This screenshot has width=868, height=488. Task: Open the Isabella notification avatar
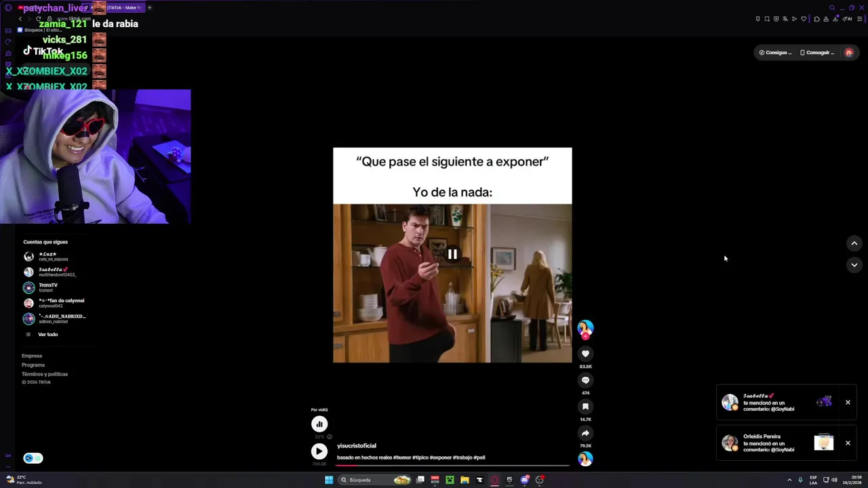click(730, 402)
